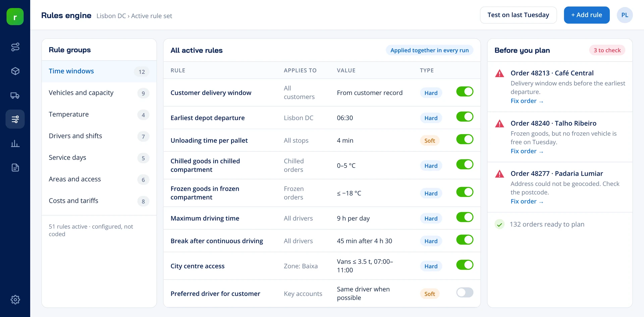The width and height of the screenshot is (644, 317).
Task: Select the rules sliders icon in sidebar
Action: [15, 119]
